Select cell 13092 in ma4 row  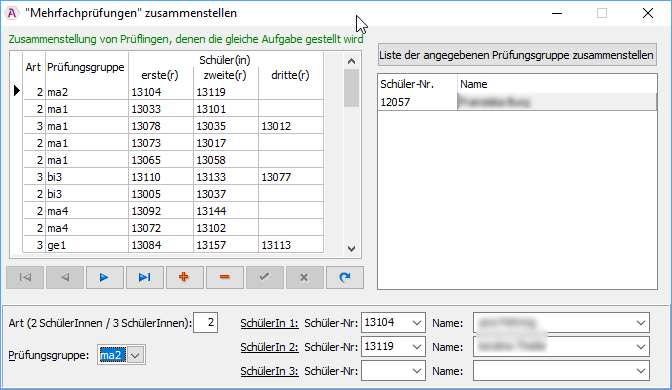161,211
